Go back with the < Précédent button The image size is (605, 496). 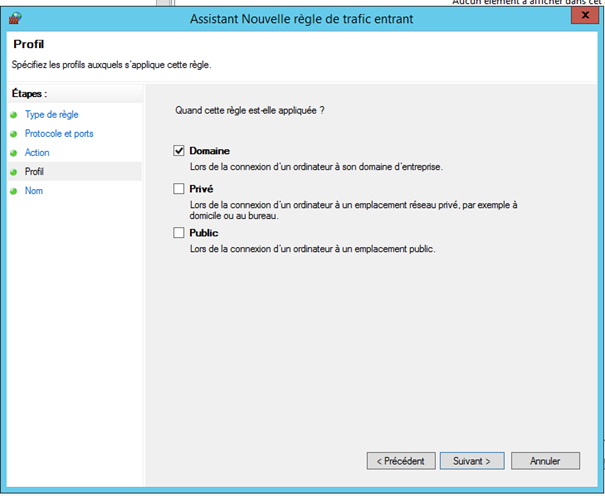tap(401, 461)
